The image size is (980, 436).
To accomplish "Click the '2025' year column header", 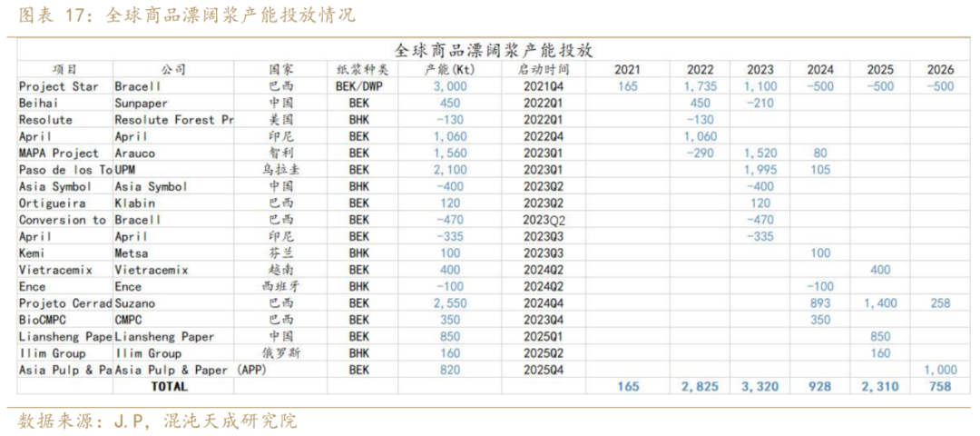I will (x=879, y=70).
